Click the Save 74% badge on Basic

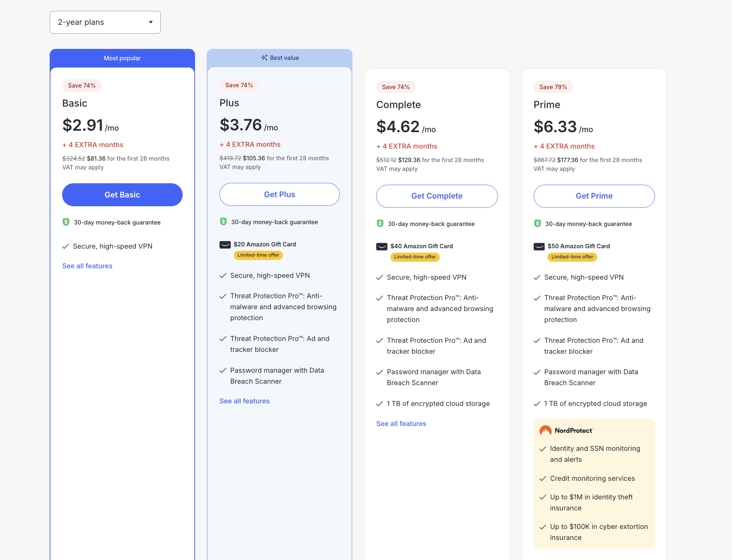tap(82, 85)
